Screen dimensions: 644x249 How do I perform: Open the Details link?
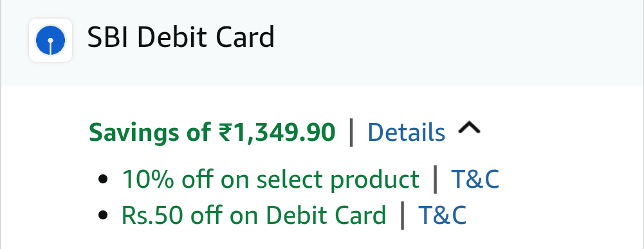(x=406, y=133)
